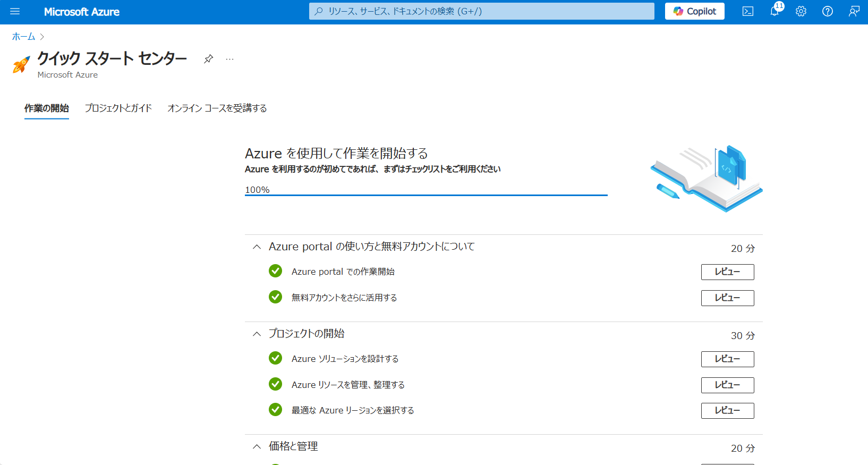Viewport: 868px width, 465px height.
Task: Click the checkmark beside Azure portal での作業開始
Action: click(275, 271)
